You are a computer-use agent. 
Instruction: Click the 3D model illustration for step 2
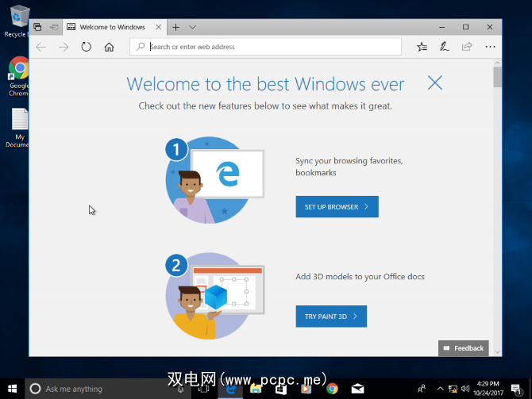tap(214, 296)
